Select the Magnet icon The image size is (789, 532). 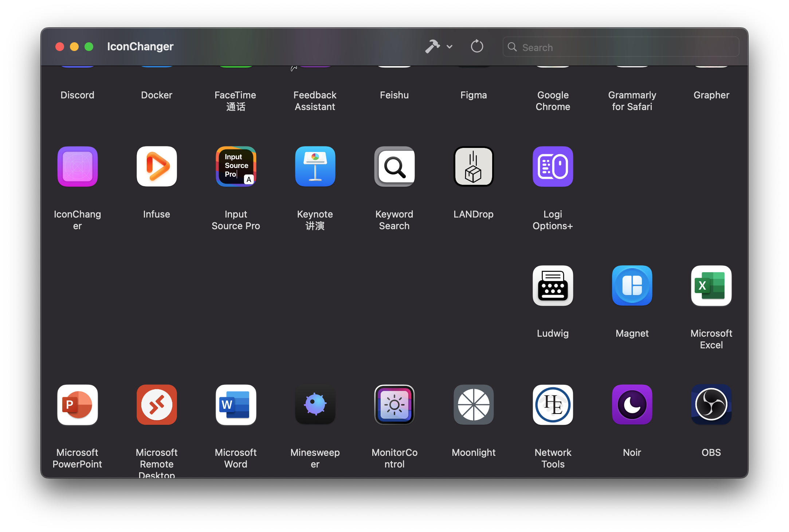[x=632, y=286]
